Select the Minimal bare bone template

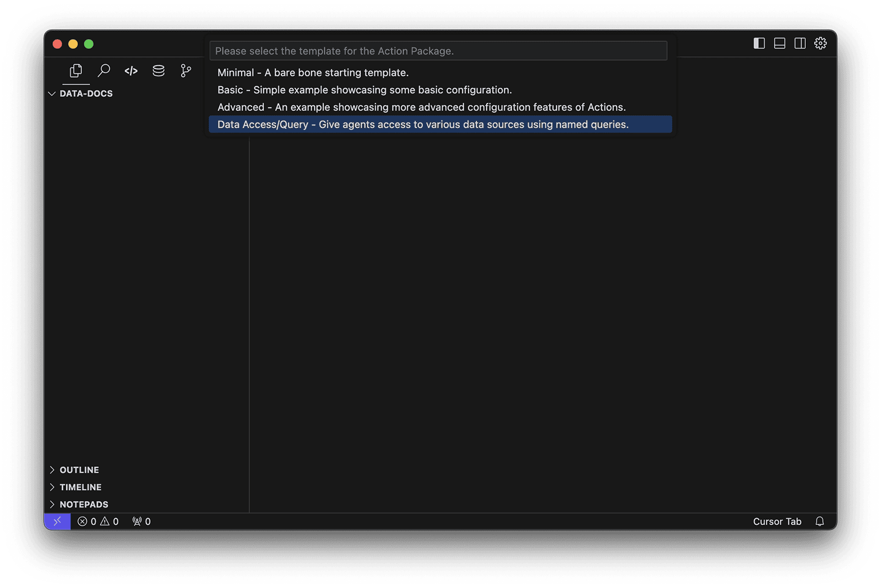(x=313, y=73)
